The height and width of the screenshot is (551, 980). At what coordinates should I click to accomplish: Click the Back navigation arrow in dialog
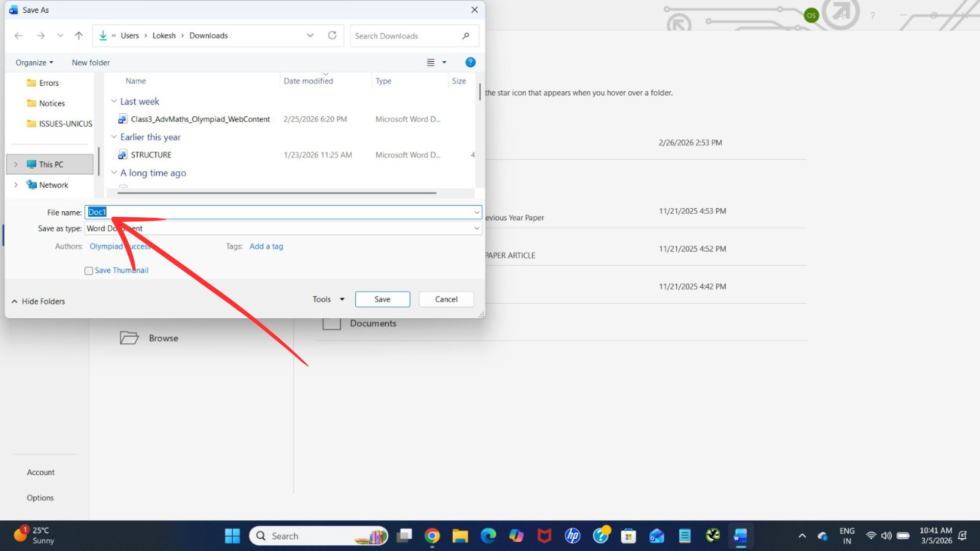[x=18, y=36]
